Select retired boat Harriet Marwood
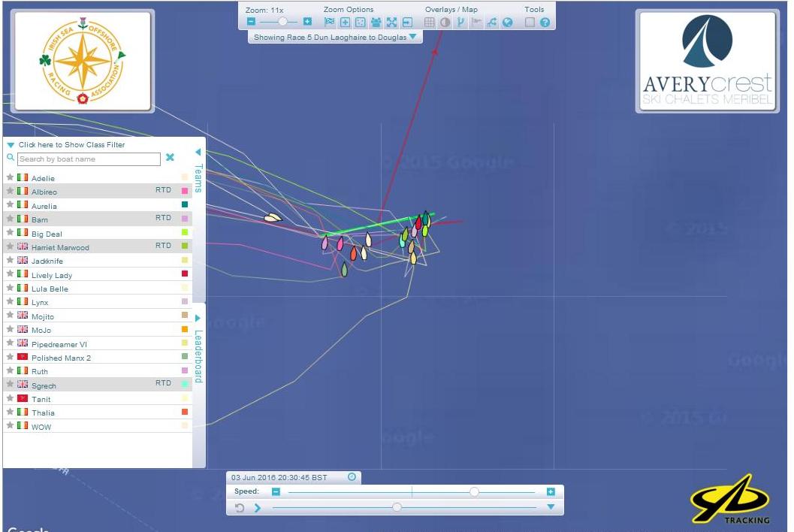This screenshot has height=532, width=794. [x=98, y=246]
